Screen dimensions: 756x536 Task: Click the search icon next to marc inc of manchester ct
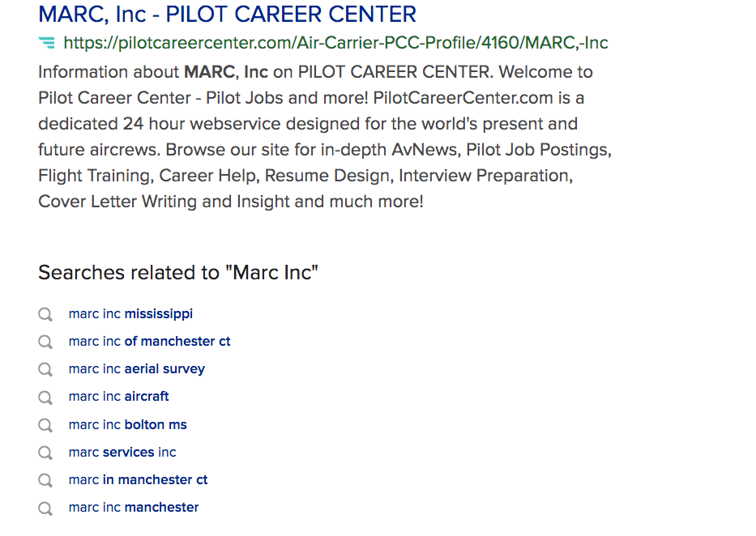[45, 342]
